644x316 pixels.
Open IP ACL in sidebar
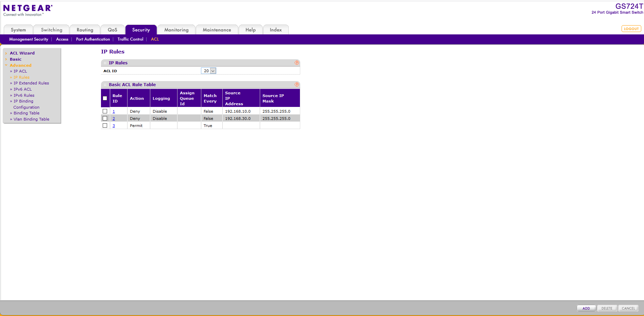click(20, 71)
